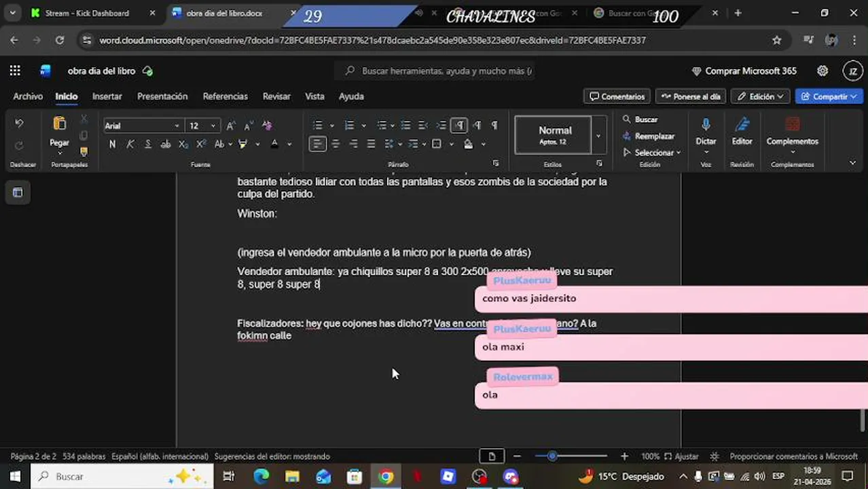Screen dimensions: 868x489
Task: Click the page view icon in status bar
Action: tap(492, 456)
